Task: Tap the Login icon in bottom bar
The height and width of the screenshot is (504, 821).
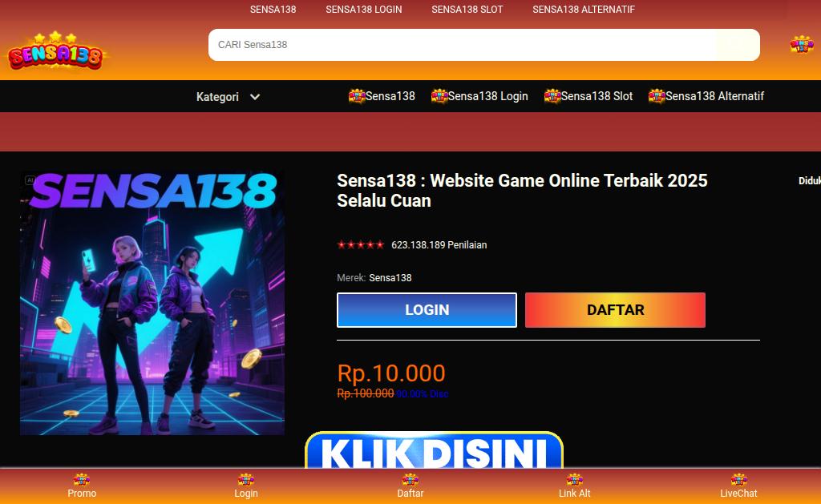Action: [246, 479]
